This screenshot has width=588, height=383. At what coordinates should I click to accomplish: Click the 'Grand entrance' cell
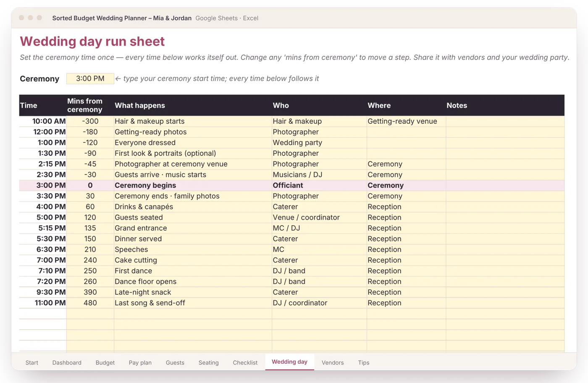pos(193,228)
